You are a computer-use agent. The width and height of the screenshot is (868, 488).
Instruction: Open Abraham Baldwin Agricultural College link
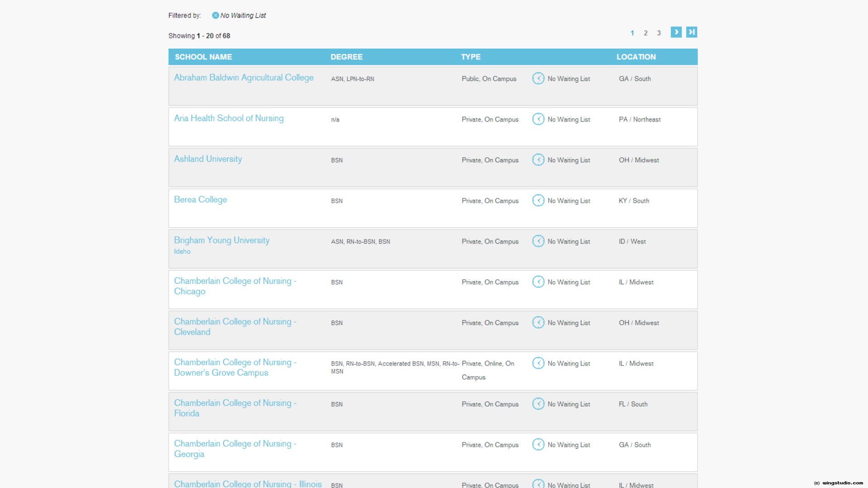(x=244, y=78)
